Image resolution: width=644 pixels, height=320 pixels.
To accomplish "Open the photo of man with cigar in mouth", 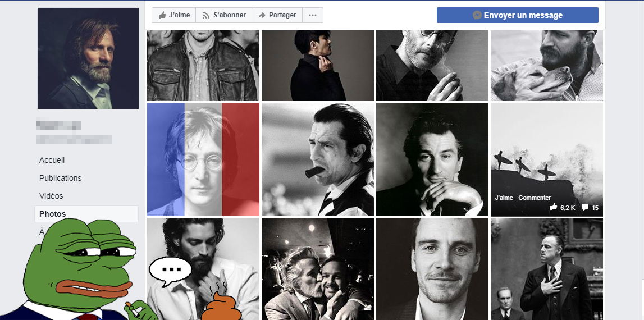I will (317, 159).
